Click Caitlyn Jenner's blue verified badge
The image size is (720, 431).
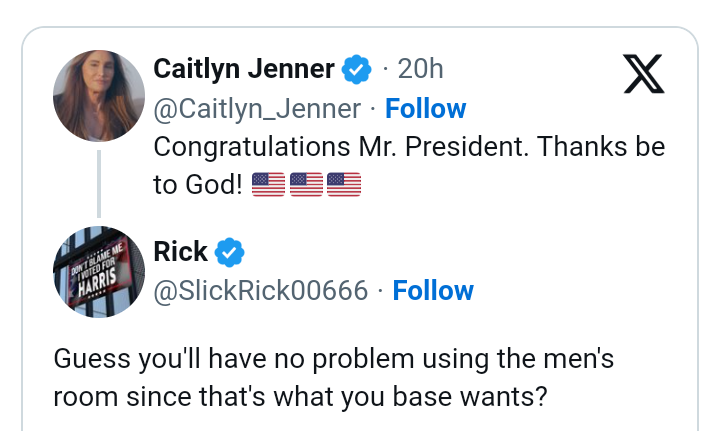357,69
